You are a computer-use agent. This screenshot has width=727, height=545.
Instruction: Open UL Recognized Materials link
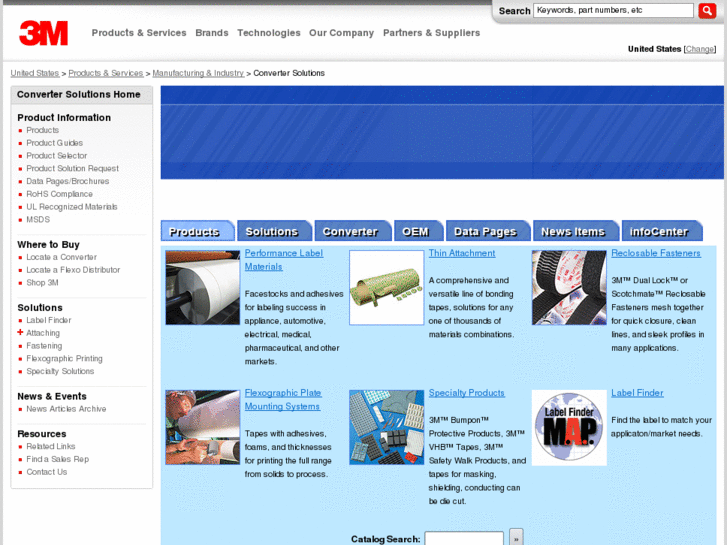pyautogui.click(x=72, y=207)
